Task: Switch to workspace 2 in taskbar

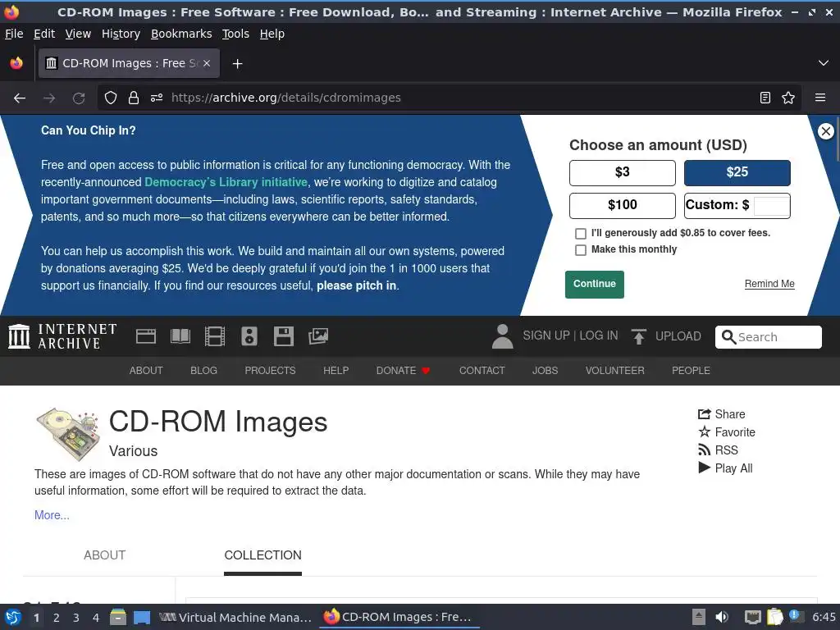Action: 57,618
